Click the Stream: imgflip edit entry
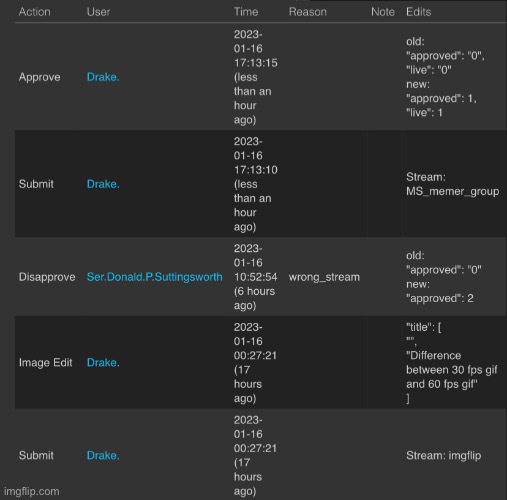This screenshot has width=507, height=500. click(443, 456)
